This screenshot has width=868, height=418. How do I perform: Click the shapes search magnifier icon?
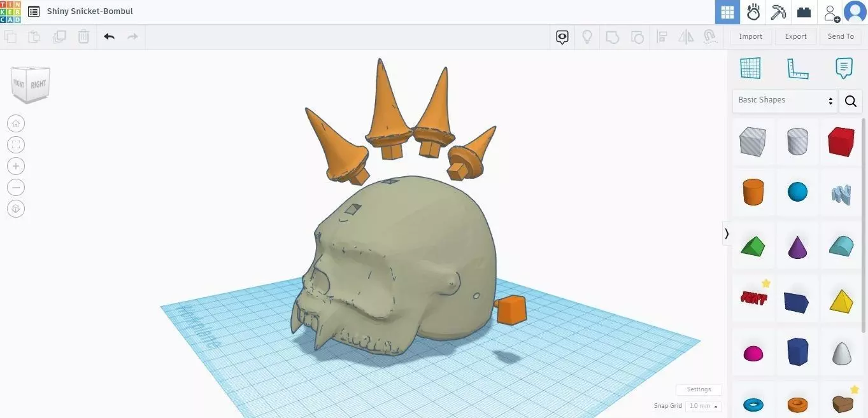tap(851, 101)
